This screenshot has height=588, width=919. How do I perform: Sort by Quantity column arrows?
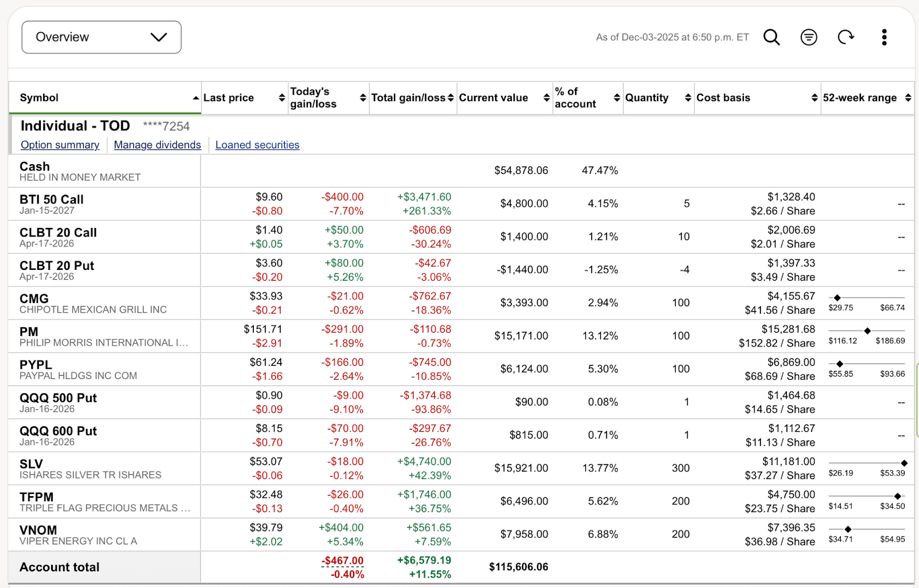click(688, 98)
